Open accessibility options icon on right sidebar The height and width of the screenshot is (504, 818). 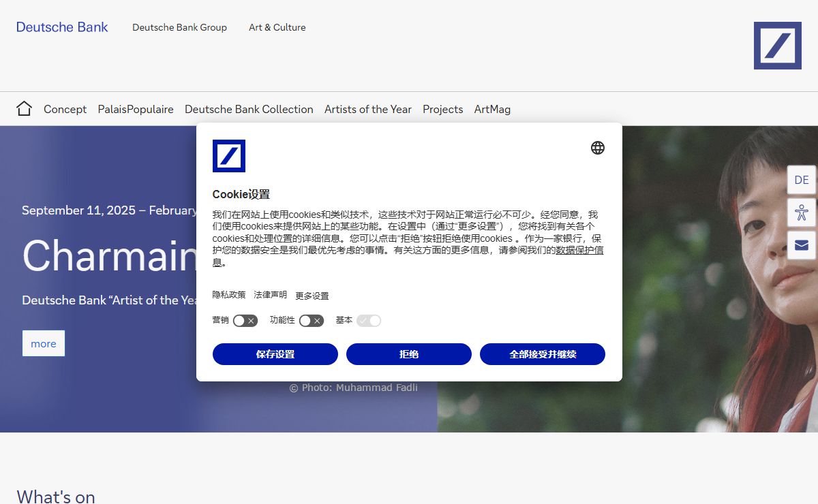(802, 212)
